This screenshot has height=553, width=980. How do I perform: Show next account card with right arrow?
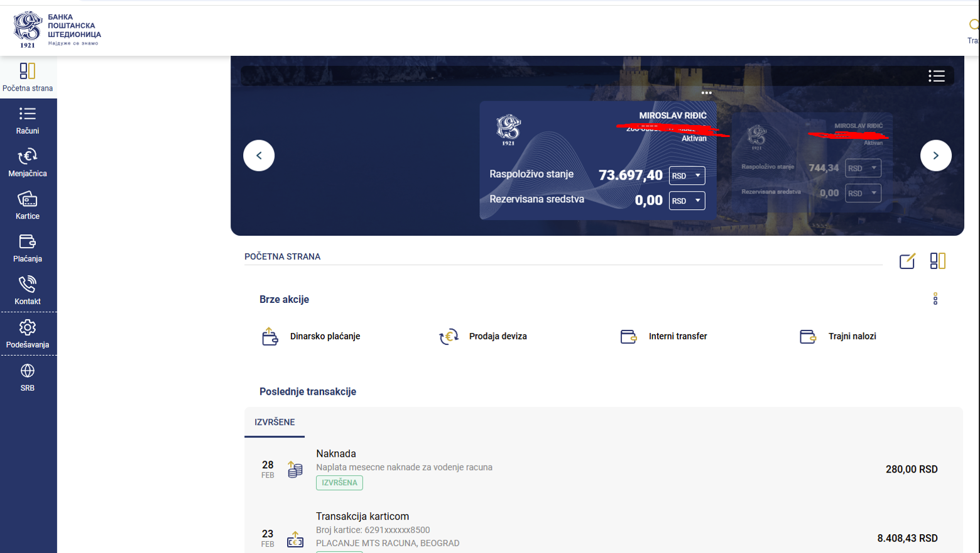click(935, 155)
